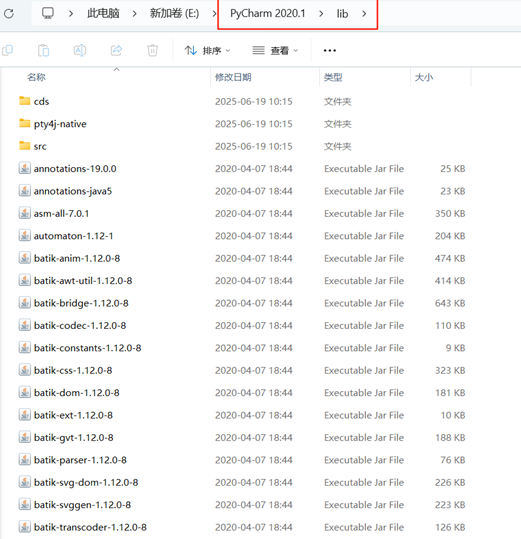
Task: Click the rename icon in toolbar
Action: 80,51
